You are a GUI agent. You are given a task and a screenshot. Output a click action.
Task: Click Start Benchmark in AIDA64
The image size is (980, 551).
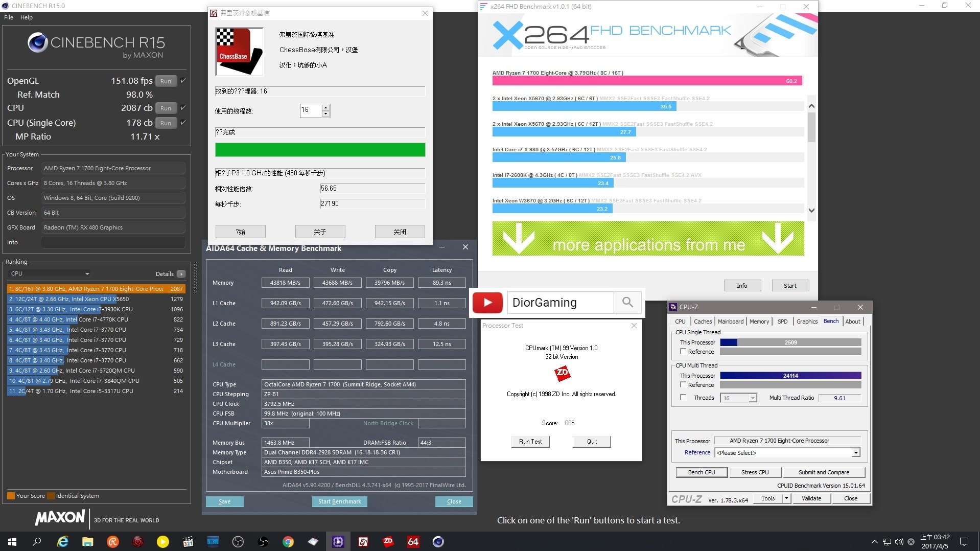339,501
